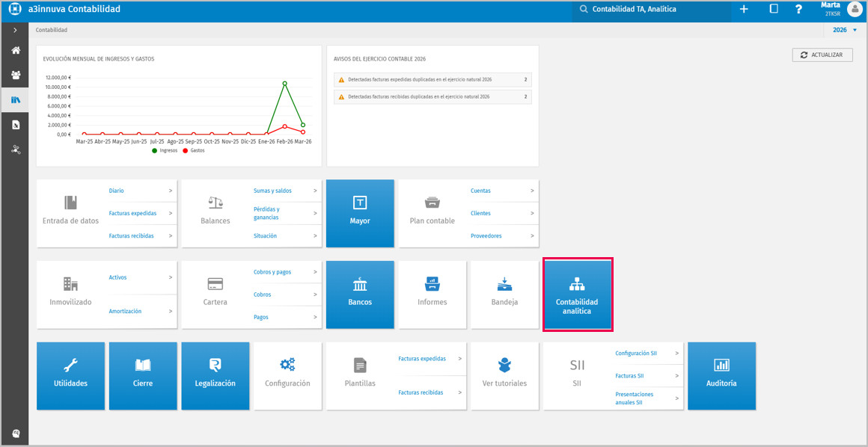Open the Contabilidad analítica tile
The image size is (868, 447).
[578, 295]
